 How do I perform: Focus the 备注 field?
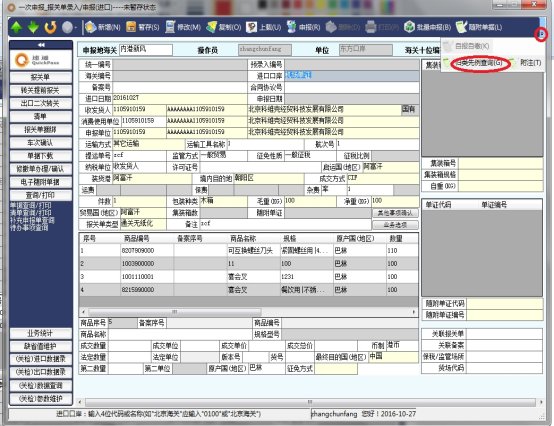pyautogui.click(x=286, y=224)
